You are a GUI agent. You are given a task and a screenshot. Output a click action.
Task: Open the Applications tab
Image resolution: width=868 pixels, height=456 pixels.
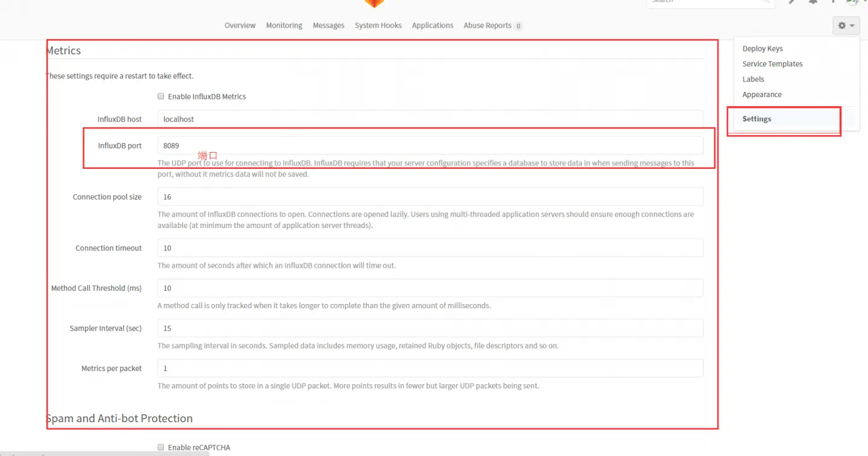click(432, 25)
